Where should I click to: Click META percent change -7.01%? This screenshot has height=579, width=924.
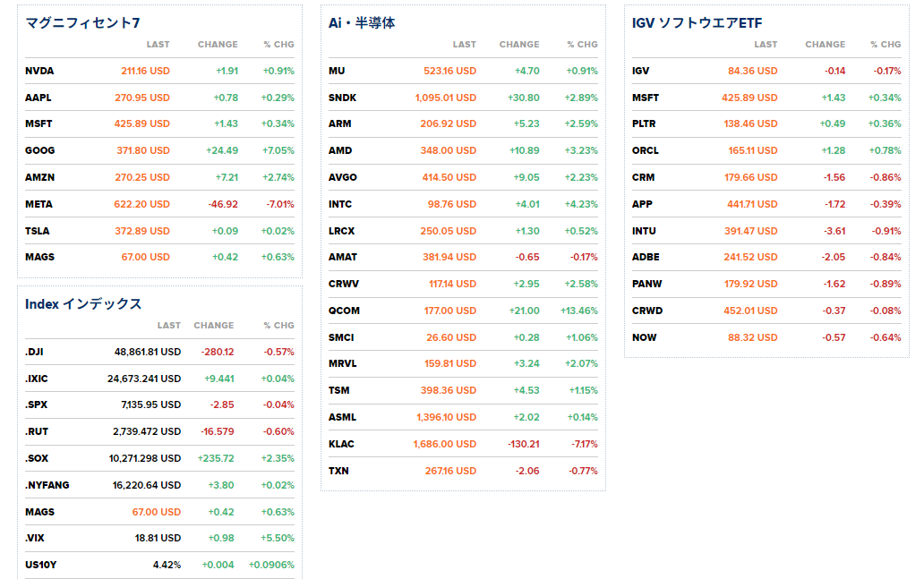280,204
